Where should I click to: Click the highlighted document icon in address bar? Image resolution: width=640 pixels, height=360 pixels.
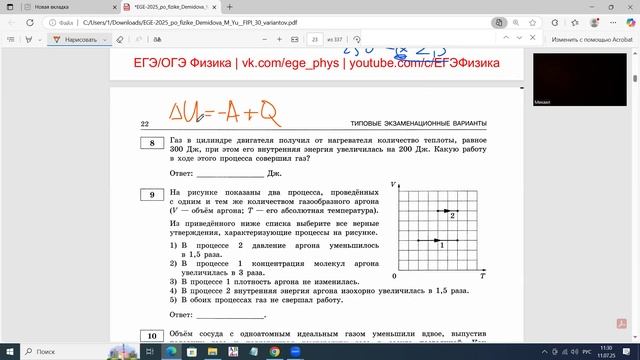[499, 23]
